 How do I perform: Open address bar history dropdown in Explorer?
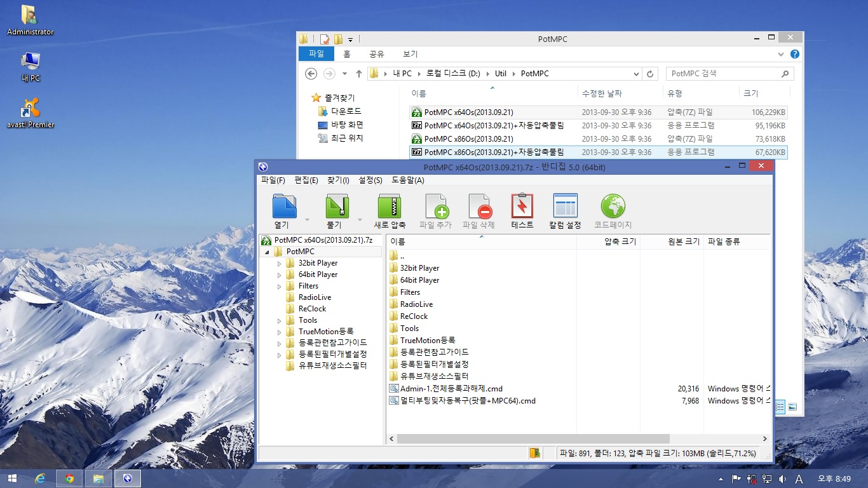pyautogui.click(x=636, y=74)
